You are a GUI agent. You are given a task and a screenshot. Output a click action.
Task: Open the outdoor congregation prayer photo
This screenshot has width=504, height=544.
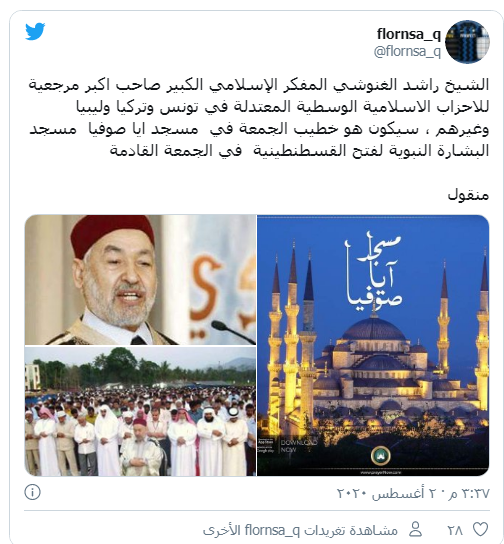tap(140, 411)
